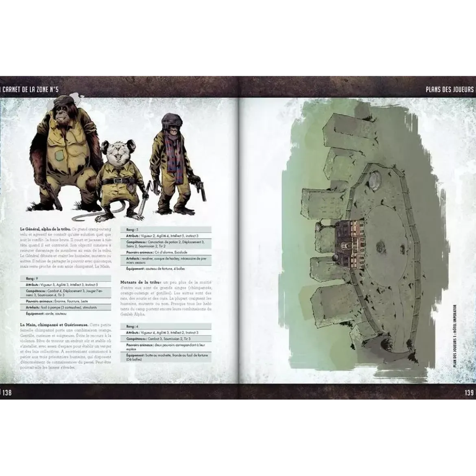Click attributes row "Vigueur 2, Agilité 4"
The height and width of the screenshot is (476, 476).
pos(166,236)
